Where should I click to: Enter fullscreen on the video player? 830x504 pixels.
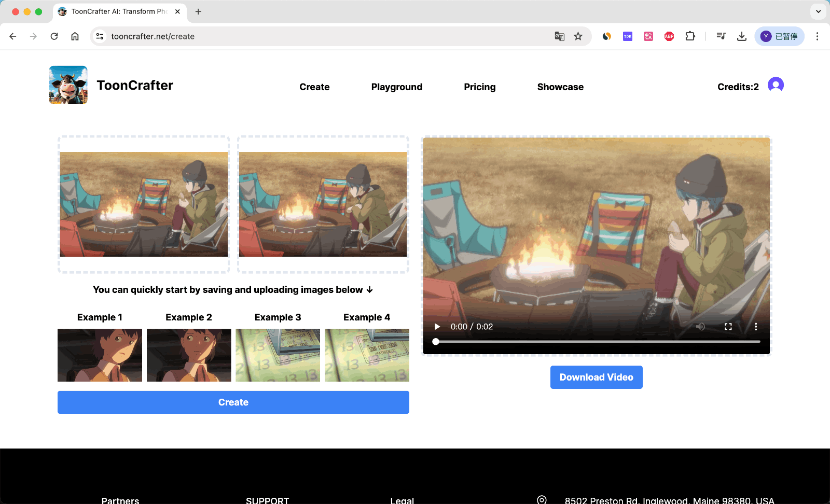728,327
